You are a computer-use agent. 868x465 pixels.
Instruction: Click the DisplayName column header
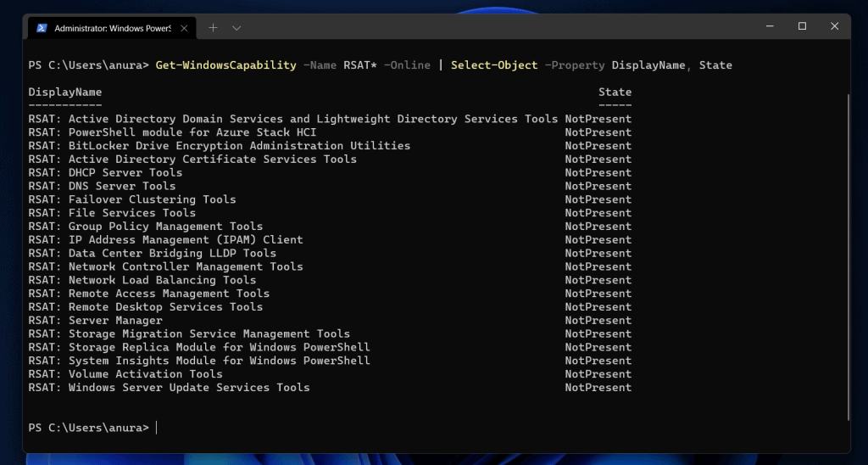[65, 92]
